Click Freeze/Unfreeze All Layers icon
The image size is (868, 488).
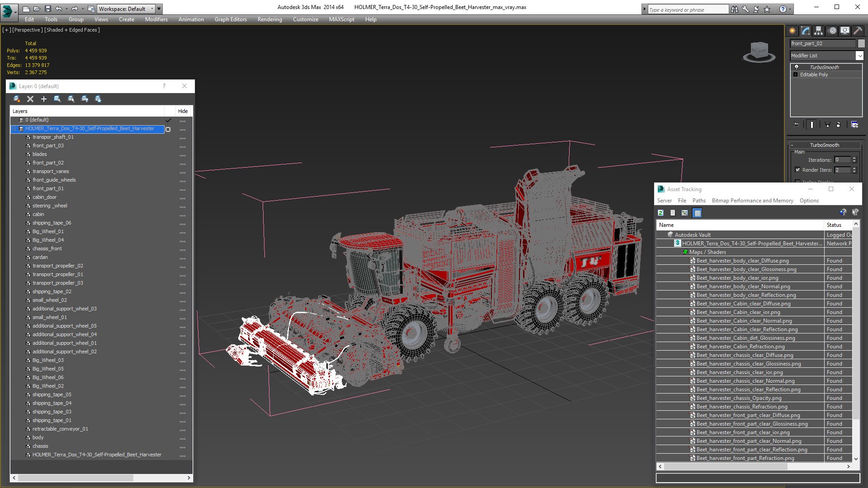tap(98, 99)
